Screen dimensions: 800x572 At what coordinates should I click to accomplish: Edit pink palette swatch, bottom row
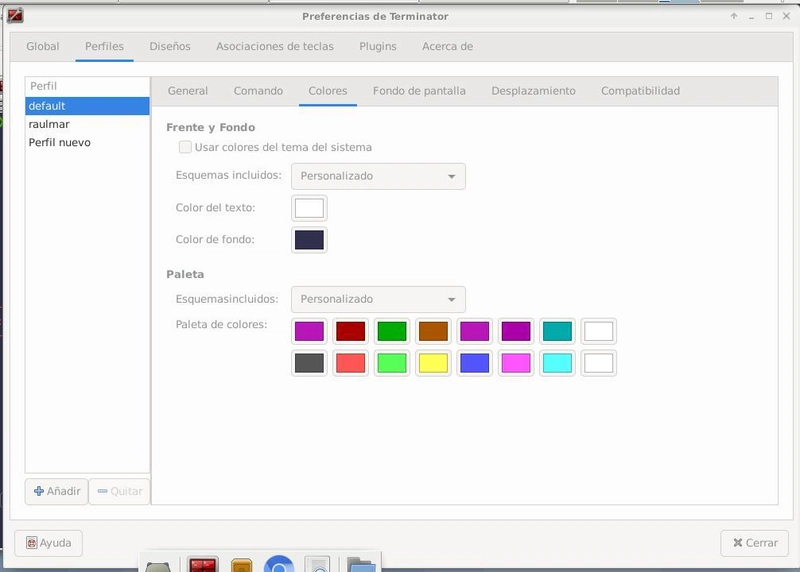click(x=516, y=363)
